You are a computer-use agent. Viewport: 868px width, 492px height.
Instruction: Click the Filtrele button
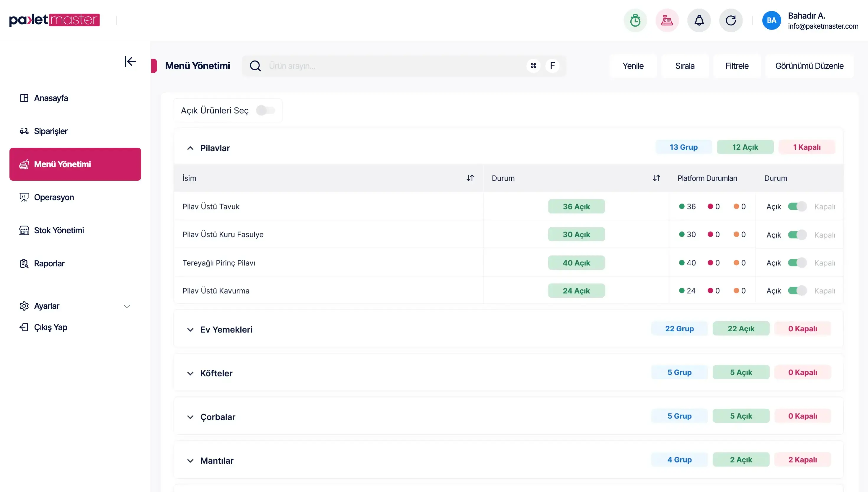pyautogui.click(x=737, y=66)
